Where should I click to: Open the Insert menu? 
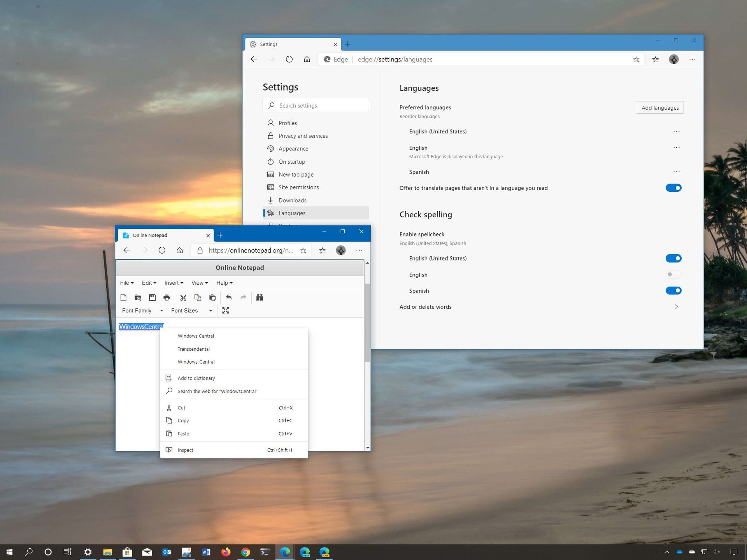[x=173, y=283]
